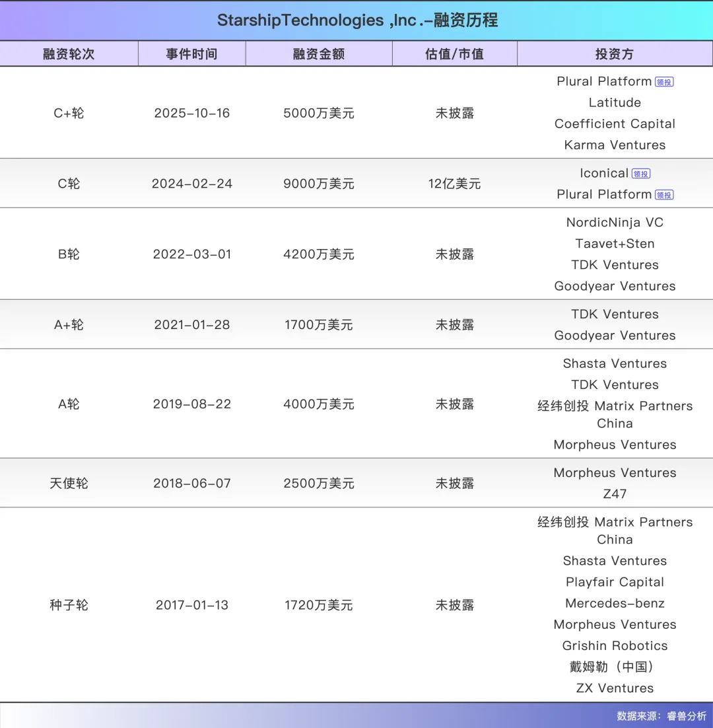Screen dimensions: 713x728
Task: Select the C+轮 round cell
Action: [x=69, y=113]
